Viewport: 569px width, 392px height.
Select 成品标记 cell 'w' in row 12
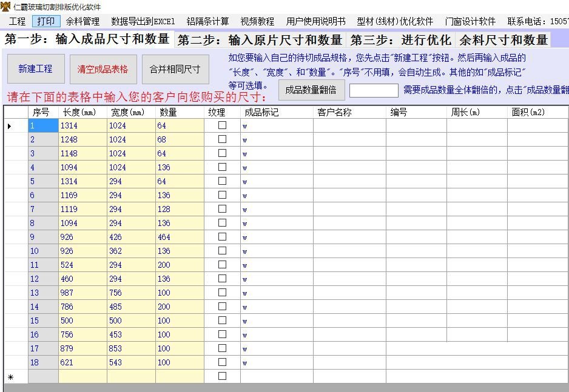[x=277, y=279]
